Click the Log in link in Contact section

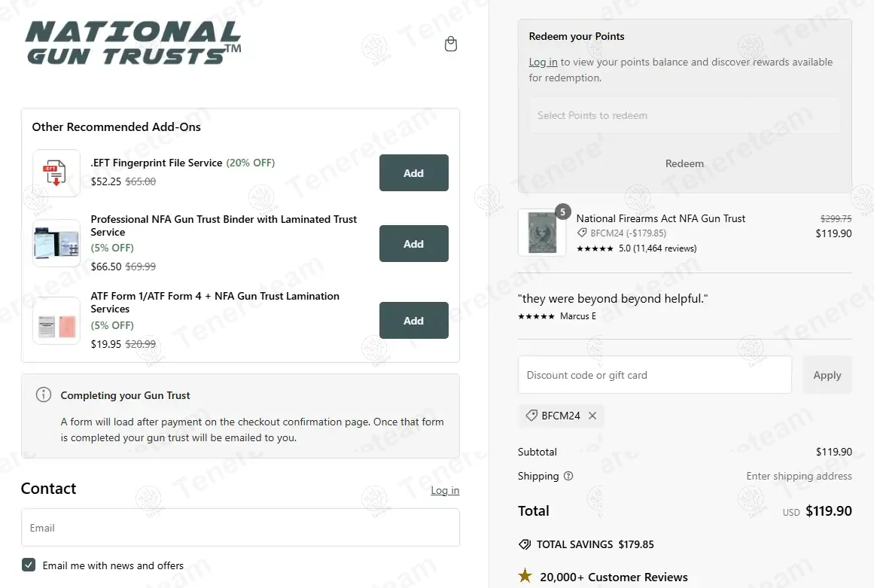tap(445, 491)
